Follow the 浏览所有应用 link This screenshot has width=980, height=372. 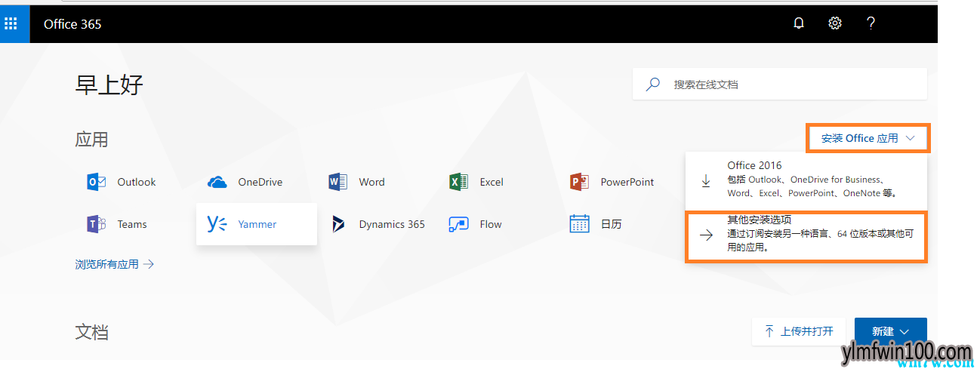click(115, 264)
